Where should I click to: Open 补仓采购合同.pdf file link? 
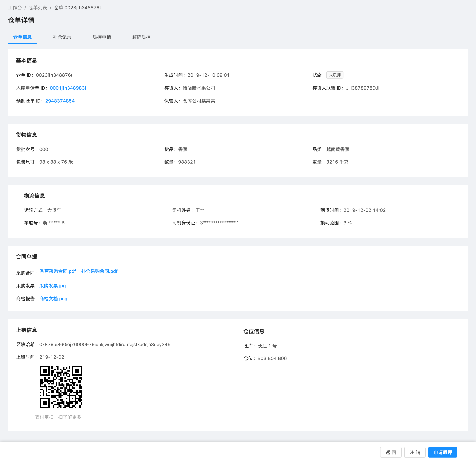click(99, 271)
